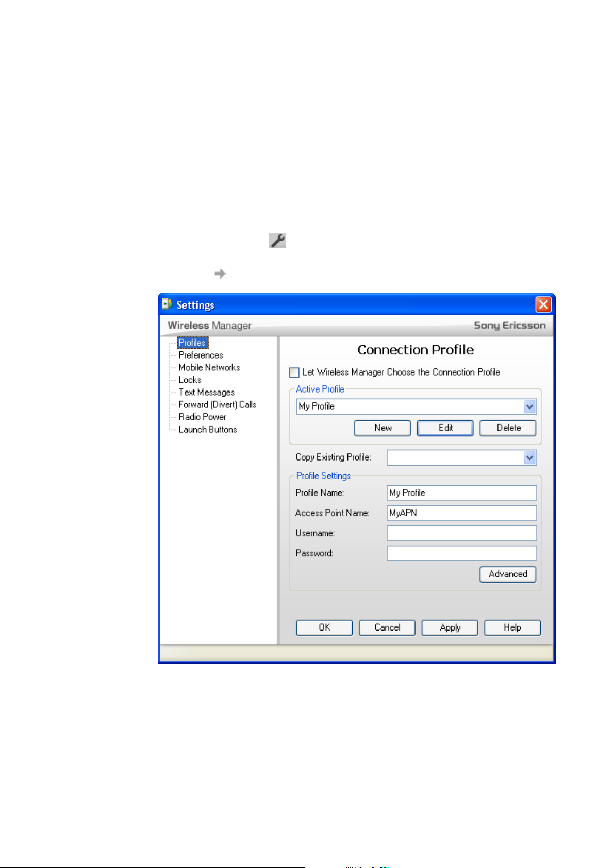Open Forward (Divert) Calls settings
The image size is (614, 868).
pyautogui.click(x=217, y=404)
